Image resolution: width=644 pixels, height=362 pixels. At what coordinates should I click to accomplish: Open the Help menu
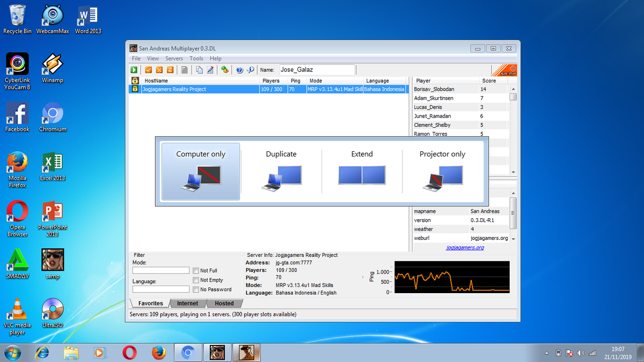pyautogui.click(x=215, y=59)
